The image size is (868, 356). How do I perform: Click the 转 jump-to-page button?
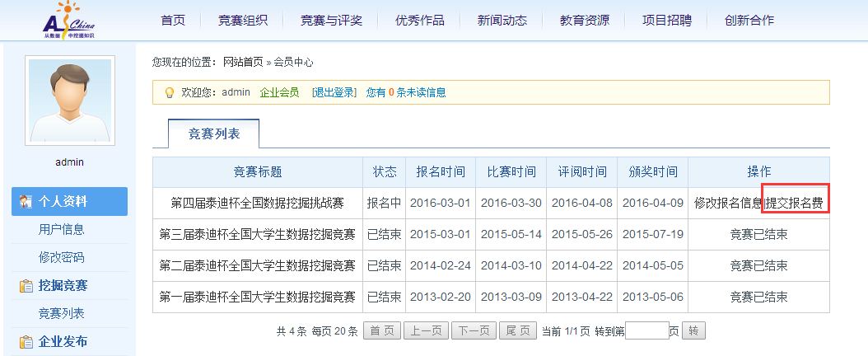[x=693, y=331]
